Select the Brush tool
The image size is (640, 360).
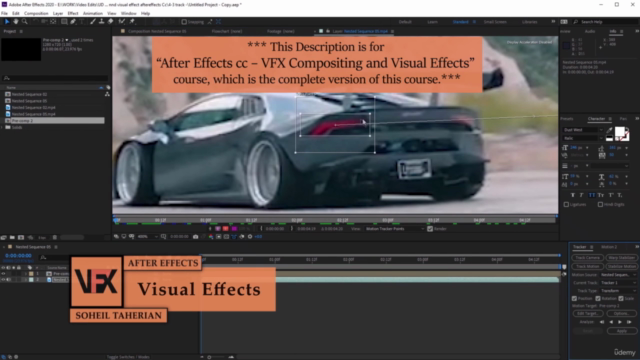[93, 22]
